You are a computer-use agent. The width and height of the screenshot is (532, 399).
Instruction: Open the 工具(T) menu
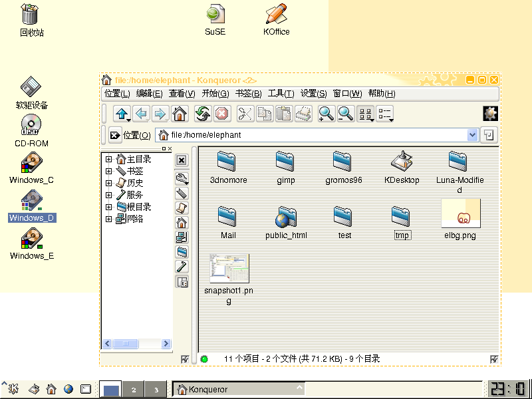click(281, 94)
